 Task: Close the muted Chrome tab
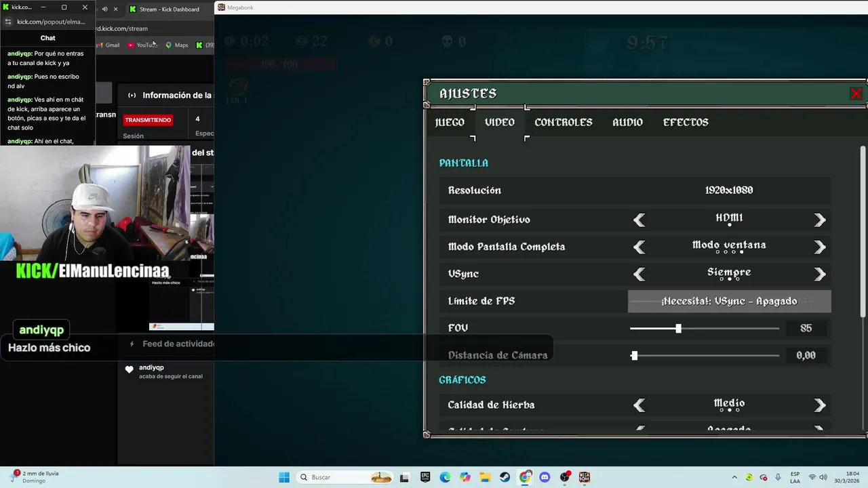(x=115, y=9)
